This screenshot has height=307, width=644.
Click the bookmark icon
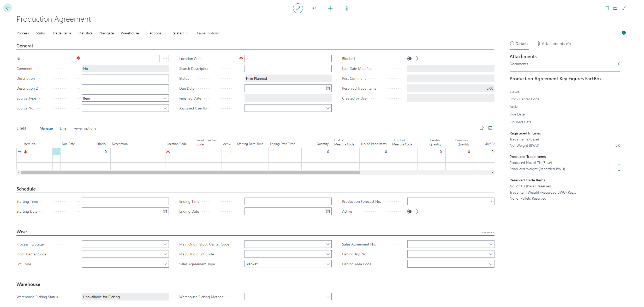pyautogui.click(x=607, y=8)
